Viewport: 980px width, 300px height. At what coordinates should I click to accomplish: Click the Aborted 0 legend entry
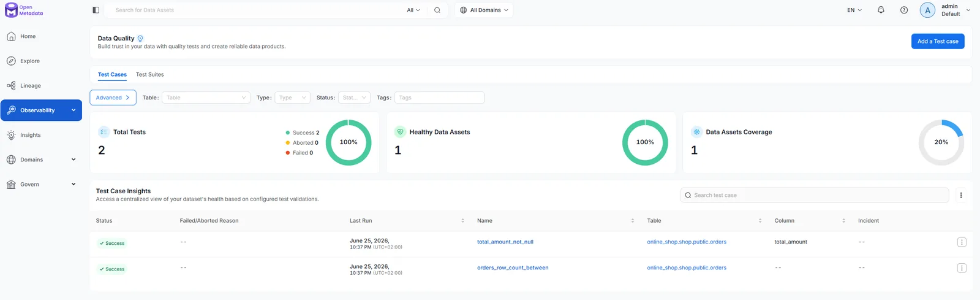[x=302, y=143]
